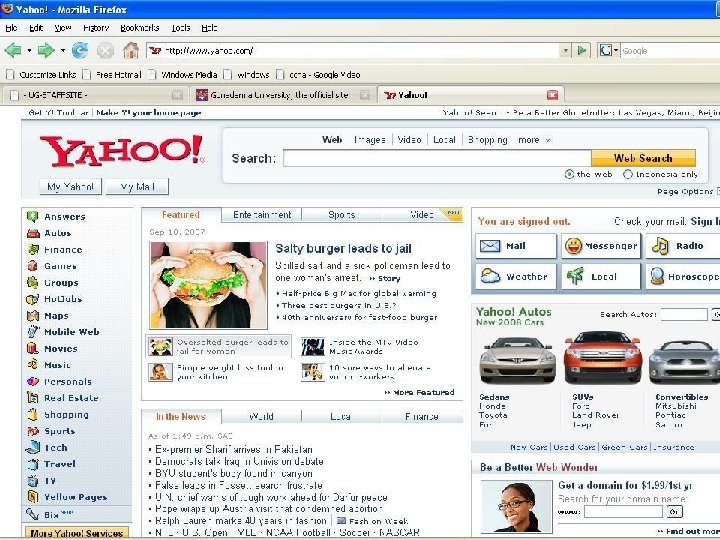
Task: Open the Forward button history dropdown arrow
Action: (62, 50)
